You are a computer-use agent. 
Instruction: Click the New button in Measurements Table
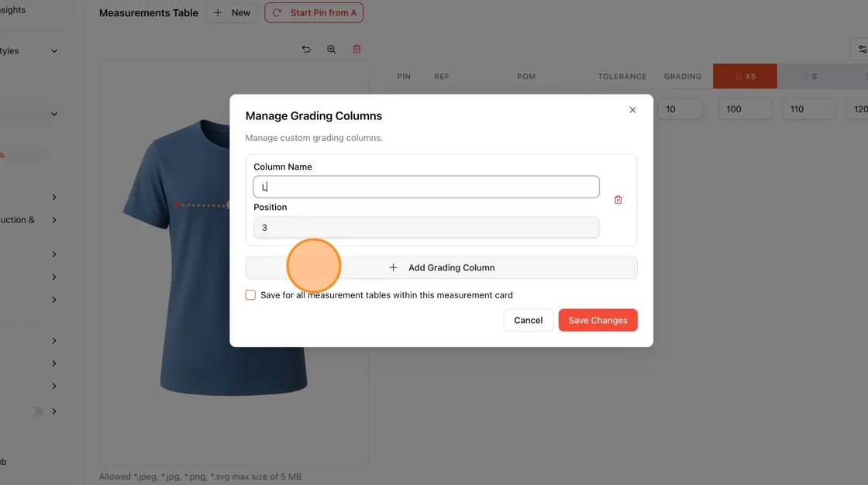click(x=232, y=12)
